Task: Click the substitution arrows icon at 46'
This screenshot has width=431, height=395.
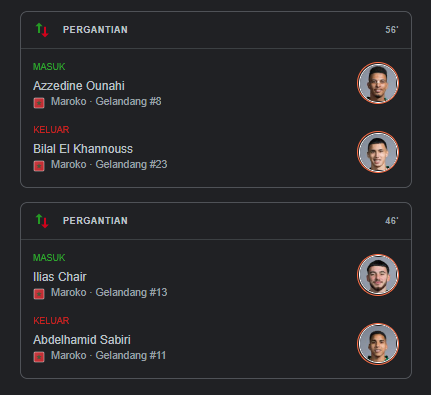Action: click(42, 221)
